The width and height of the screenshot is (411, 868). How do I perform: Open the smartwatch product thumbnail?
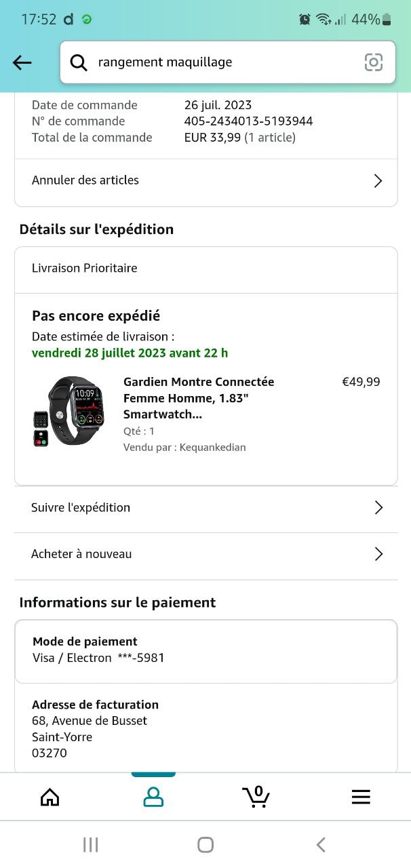[68, 412]
